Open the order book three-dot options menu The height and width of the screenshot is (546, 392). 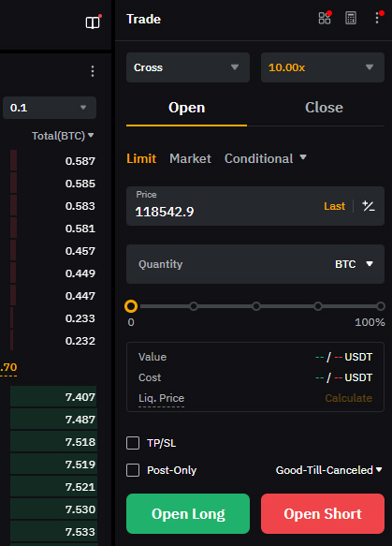coord(93,71)
